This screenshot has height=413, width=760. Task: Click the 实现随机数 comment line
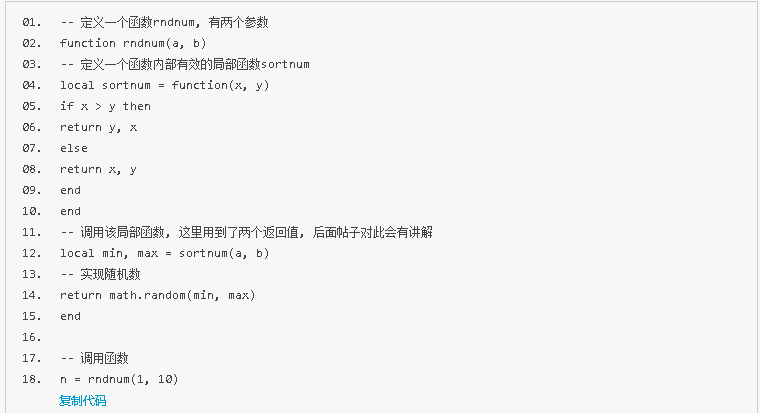click(100, 274)
